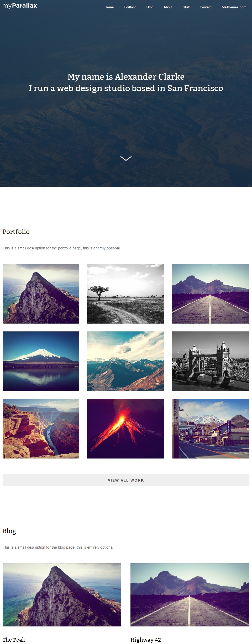Select Blog in the top navigation
The width and height of the screenshot is (252, 644).
click(x=150, y=7)
